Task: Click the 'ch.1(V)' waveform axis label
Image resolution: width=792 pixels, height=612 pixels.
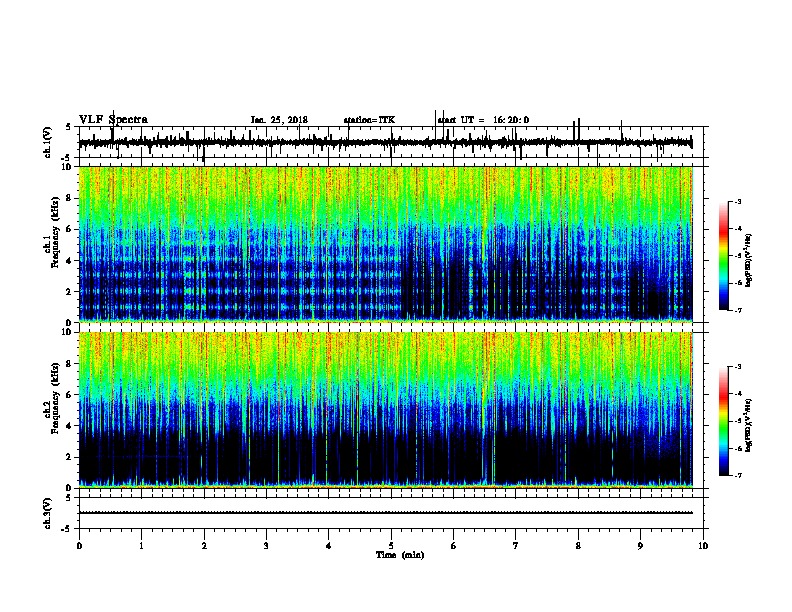Action: pos(48,142)
